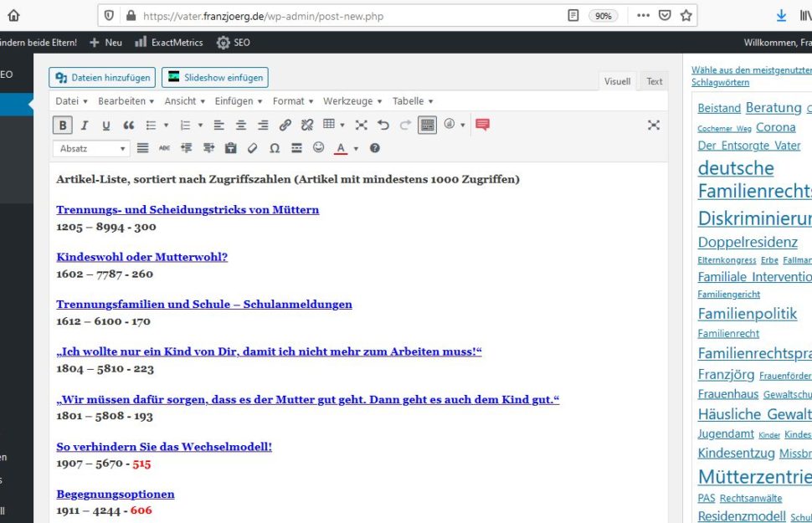
Task: Click the red comment bubble icon
Action: [483, 125]
